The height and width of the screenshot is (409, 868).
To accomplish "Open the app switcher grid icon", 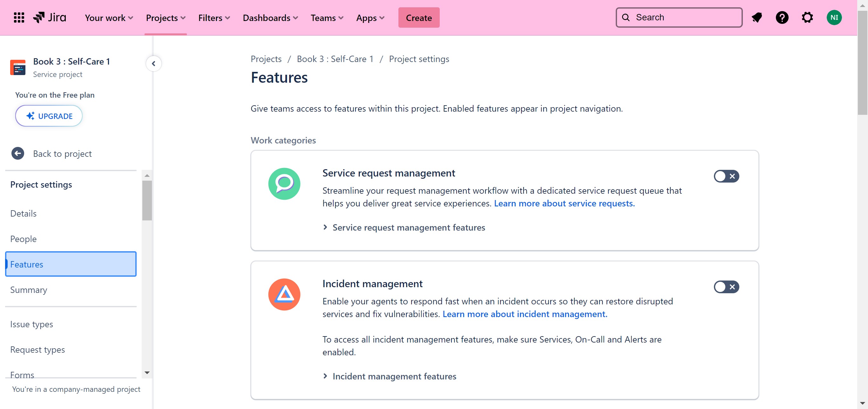I will point(19,17).
